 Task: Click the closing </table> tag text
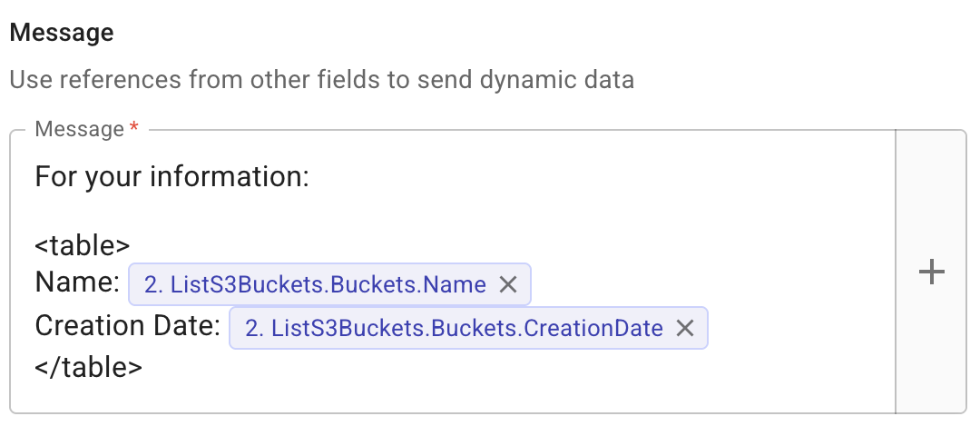click(88, 367)
